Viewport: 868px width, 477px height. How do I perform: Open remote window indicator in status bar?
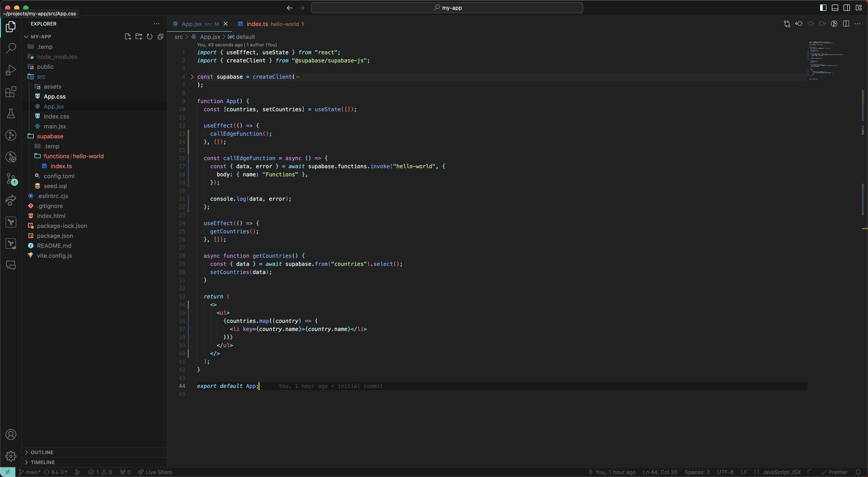(x=7, y=472)
